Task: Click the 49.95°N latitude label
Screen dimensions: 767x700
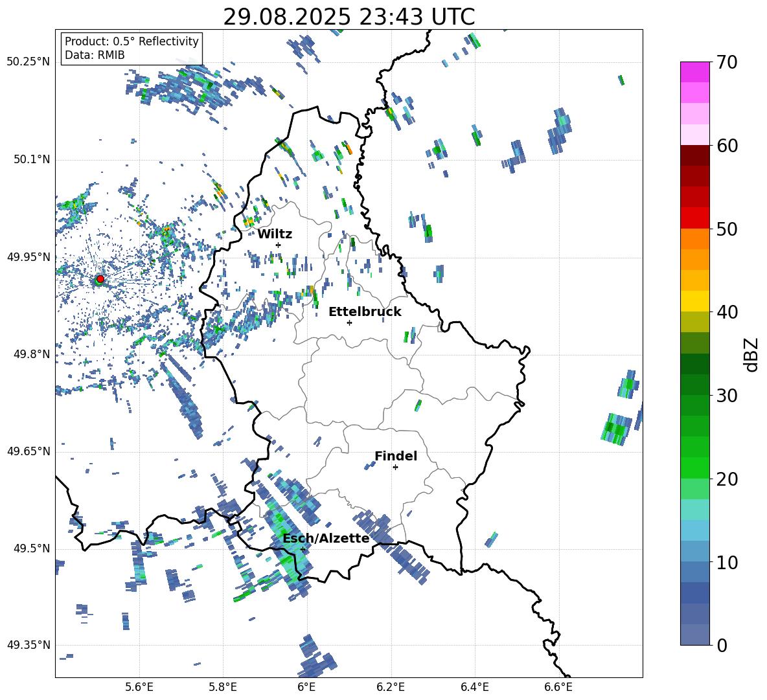Action: click(29, 256)
